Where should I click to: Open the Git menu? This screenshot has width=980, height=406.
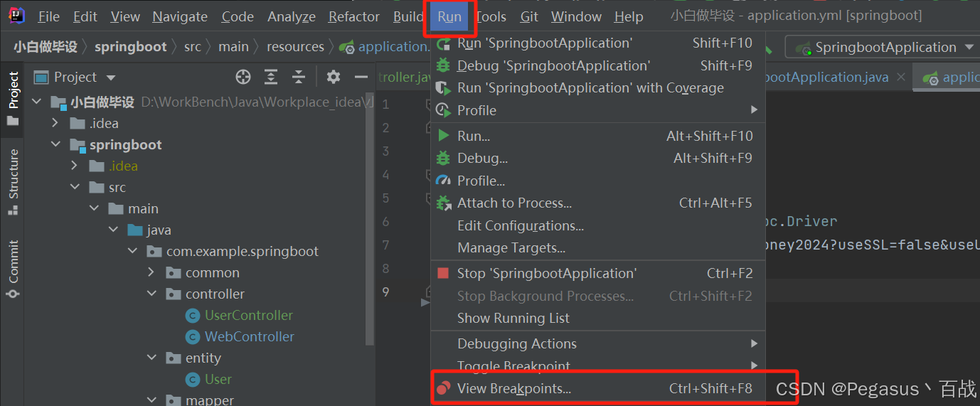529,17
